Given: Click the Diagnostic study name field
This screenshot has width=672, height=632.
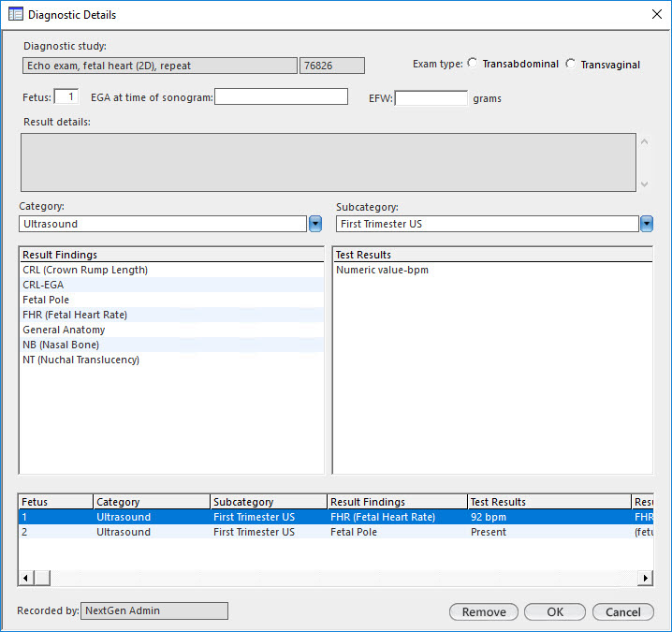Looking at the screenshot, I should point(160,66).
